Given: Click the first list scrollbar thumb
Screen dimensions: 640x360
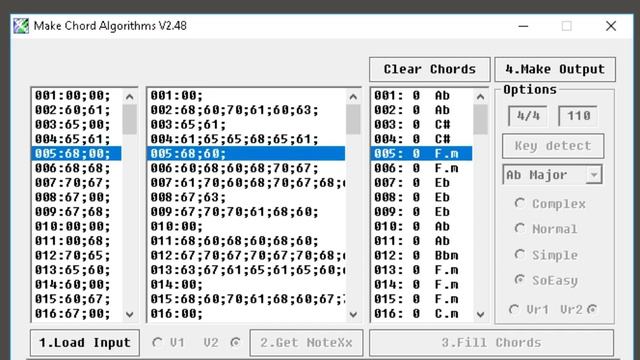Looking at the screenshot, I should [x=130, y=120].
